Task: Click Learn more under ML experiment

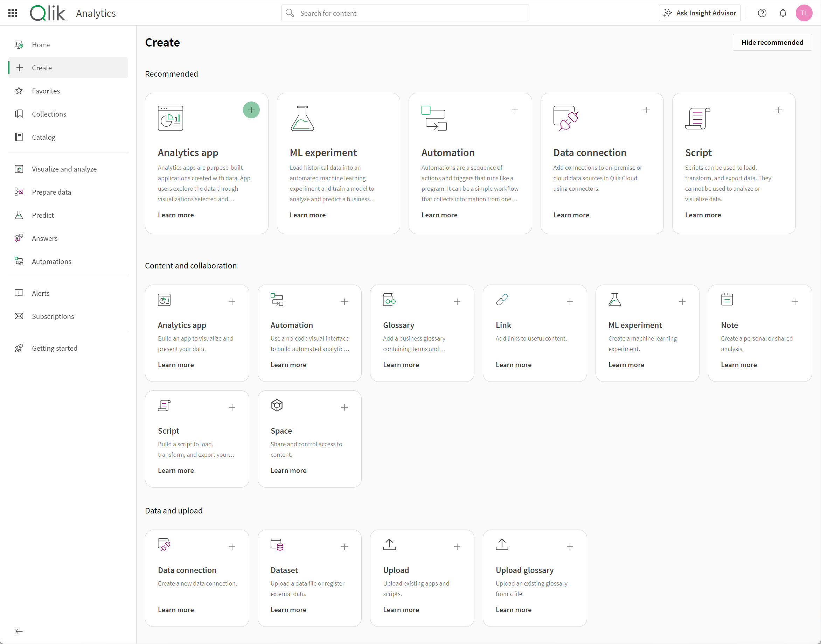Action: pos(308,215)
